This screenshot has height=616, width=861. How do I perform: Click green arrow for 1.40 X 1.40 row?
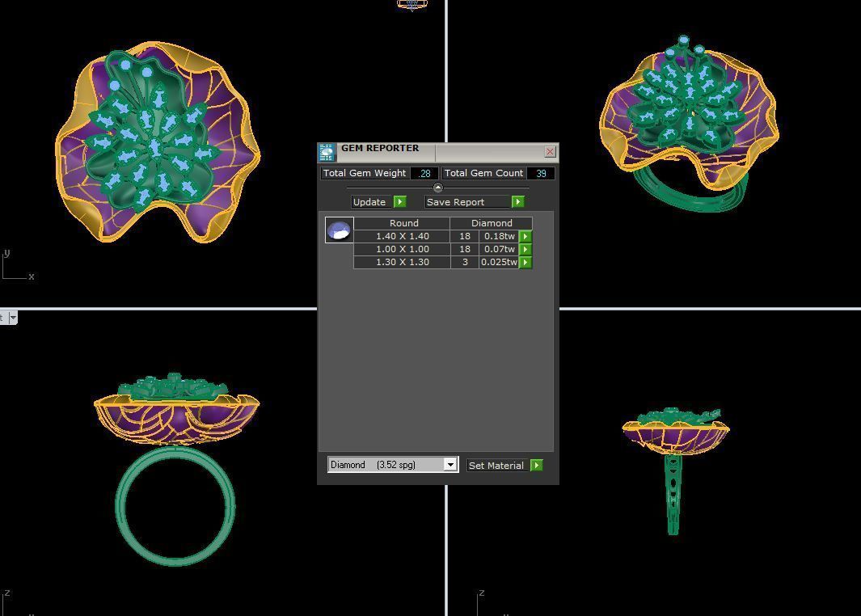click(x=525, y=237)
